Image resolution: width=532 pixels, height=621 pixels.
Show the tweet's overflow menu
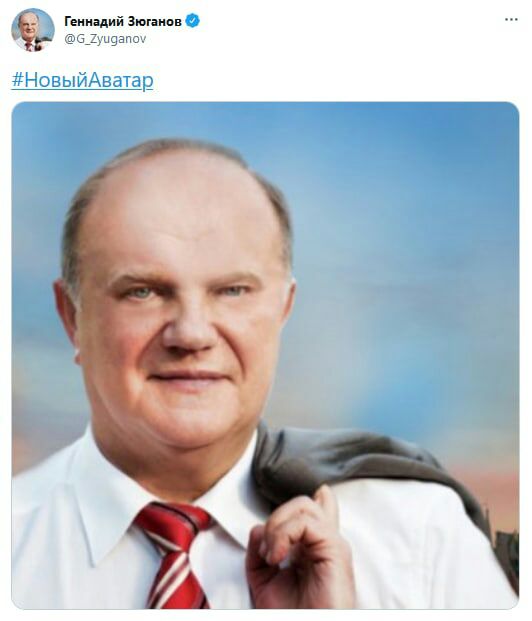click(511, 19)
